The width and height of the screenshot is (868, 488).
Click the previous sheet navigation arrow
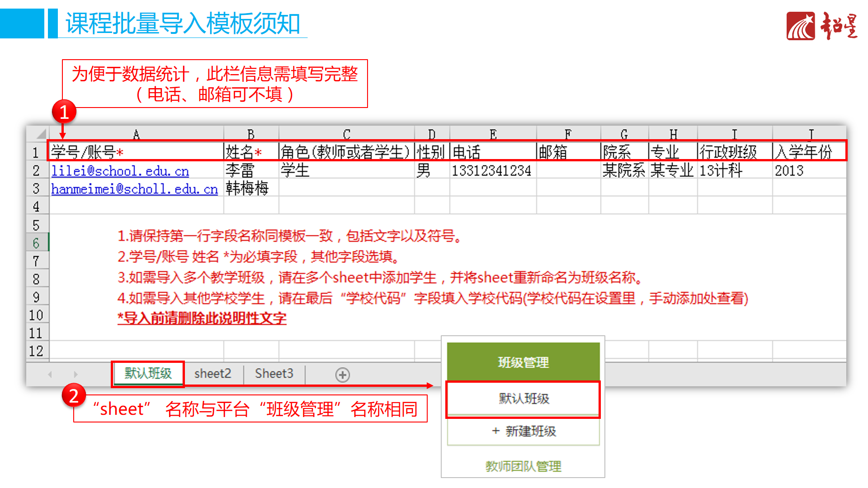click(x=50, y=375)
